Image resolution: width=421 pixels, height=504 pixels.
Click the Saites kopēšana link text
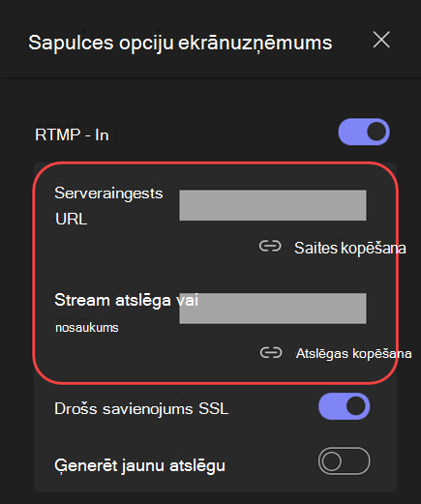tap(350, 248)
